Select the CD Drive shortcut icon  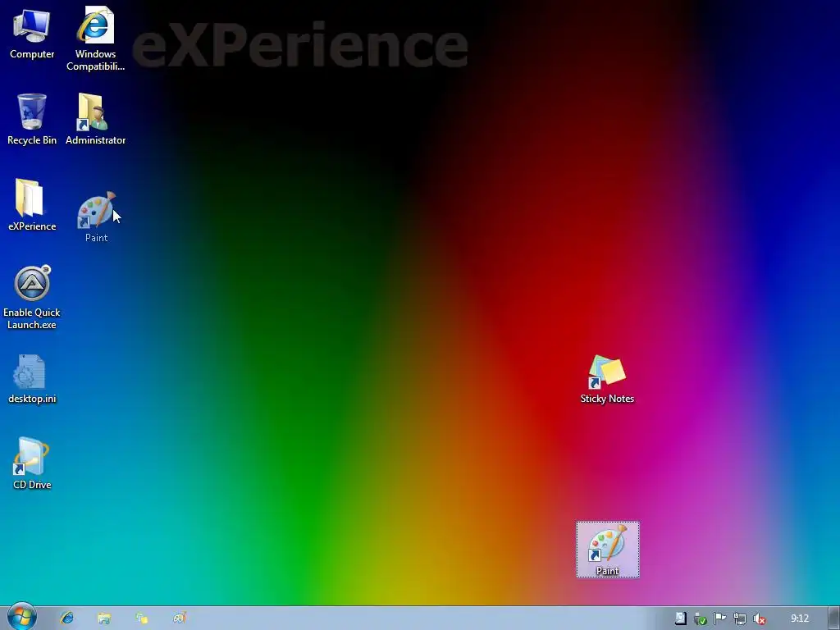tap(32, 464)
